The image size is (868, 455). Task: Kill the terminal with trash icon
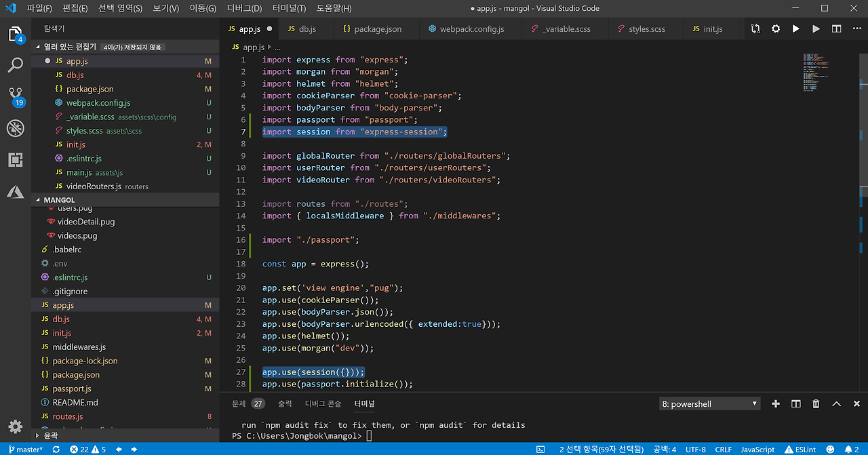(x=816, y=403)
